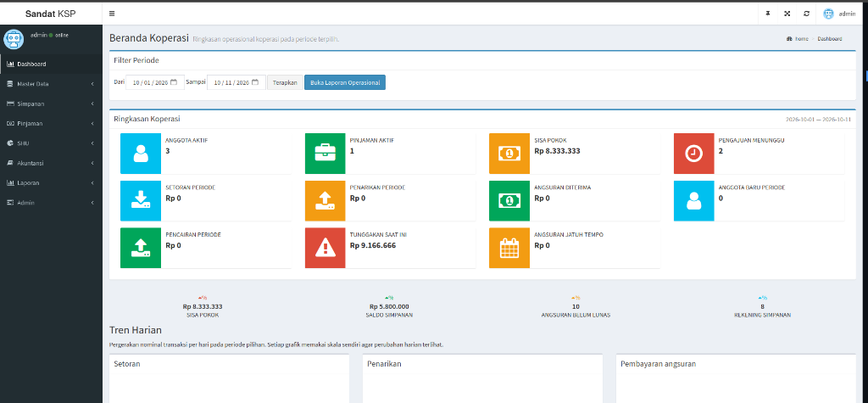Click the Angsuran Jatuh Tempo calendar icon
The width and height of the screenshot is (868, 403).
[509, 248]
